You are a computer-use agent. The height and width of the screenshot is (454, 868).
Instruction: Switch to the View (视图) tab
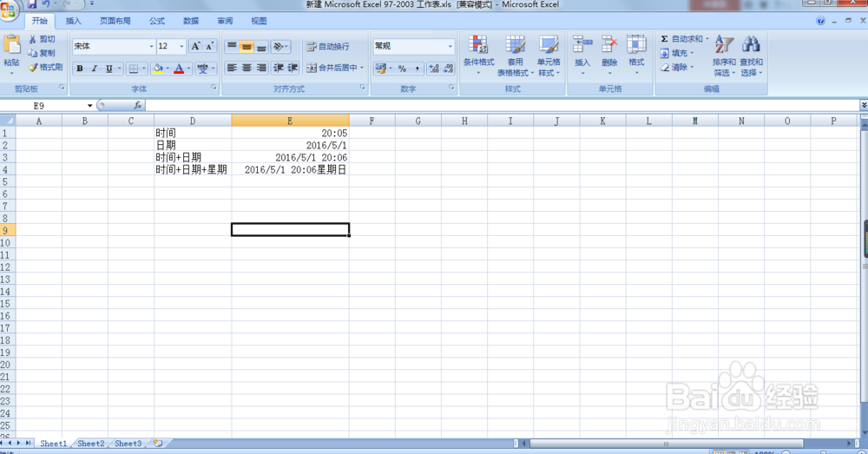(x=259, y=21)
